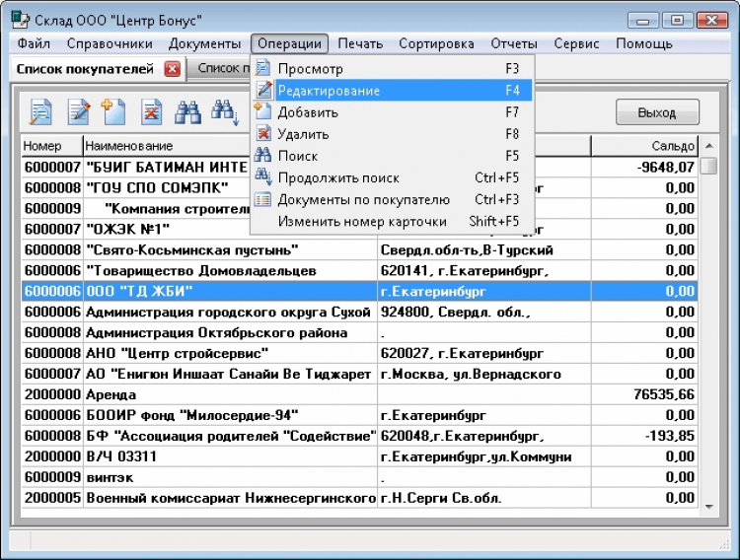Screen dimensions: 740x560
Task: Choose Поиск F5 menu entry
Action: point(393,156)
